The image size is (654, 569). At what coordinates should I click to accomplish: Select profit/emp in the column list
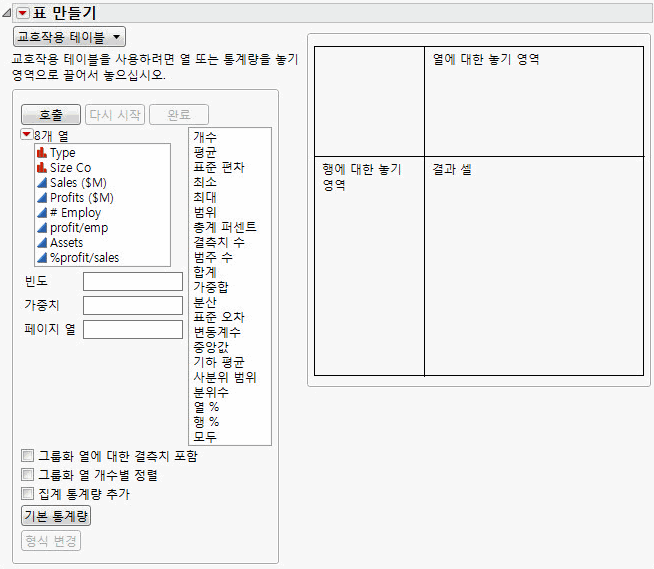click(x=79, y=228)
